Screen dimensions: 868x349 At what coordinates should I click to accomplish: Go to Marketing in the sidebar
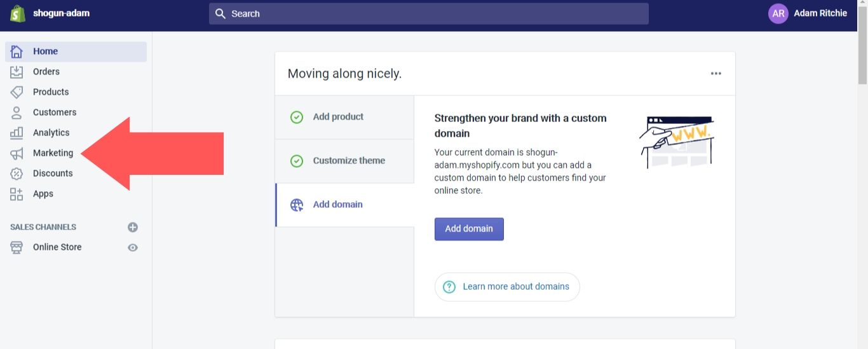click(53, 153)
